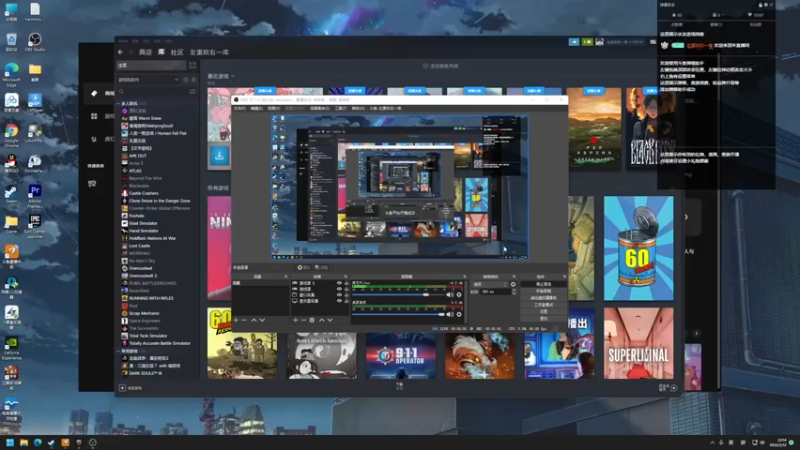The height and width of the screenshot is (450, 800).
Task: Open Steam Community tab
Action: 177,52
